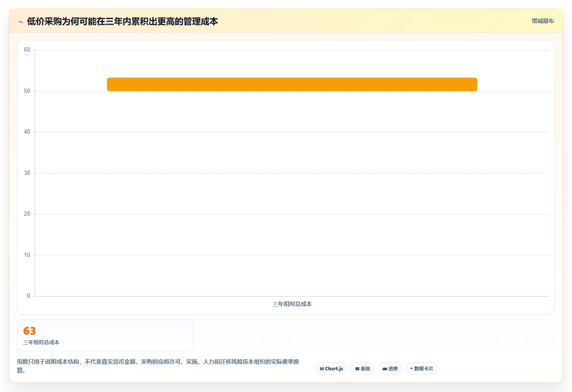
Task: Select the 表格 chip
Action: pos(362,369)
